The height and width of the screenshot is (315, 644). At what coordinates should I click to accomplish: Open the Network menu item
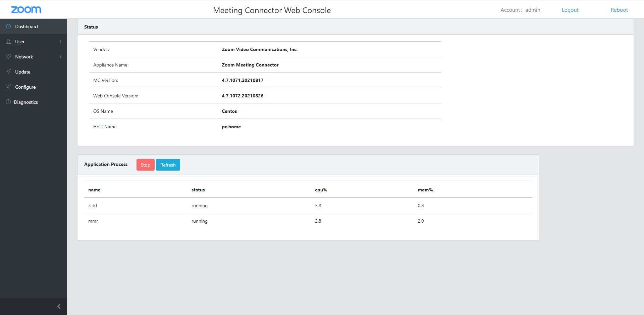(x=34, y=57)
